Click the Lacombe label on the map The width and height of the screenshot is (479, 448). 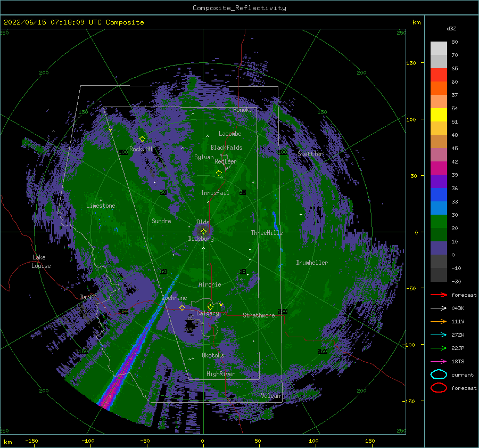(230, 134)
